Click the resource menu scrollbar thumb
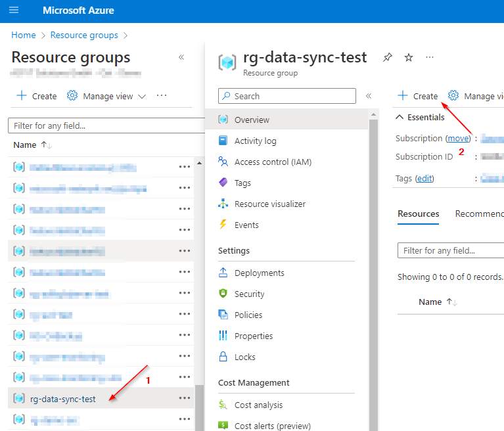504x431 pixels. [x=373, y=275]
